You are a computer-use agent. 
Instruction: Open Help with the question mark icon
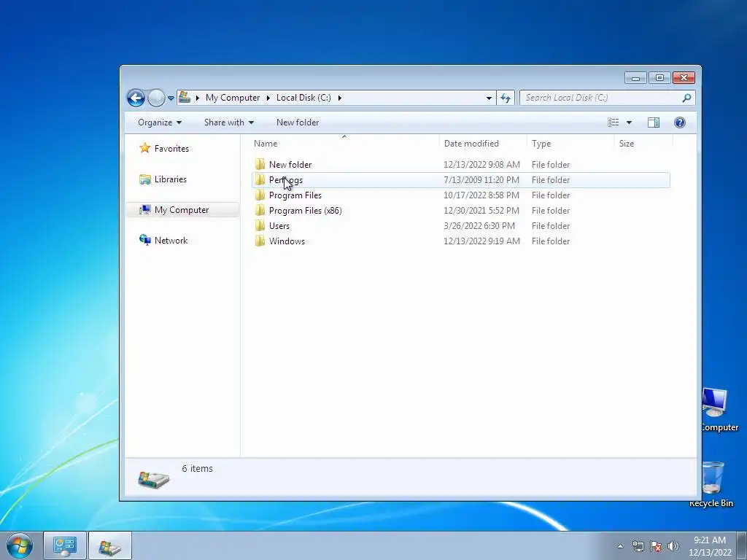pos(680,122)
